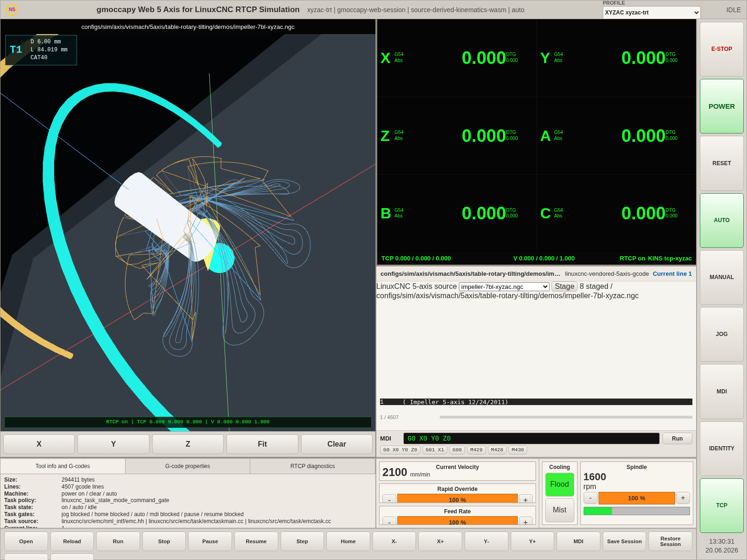Click the IDENTITY kinematics button

coord(721,448)
